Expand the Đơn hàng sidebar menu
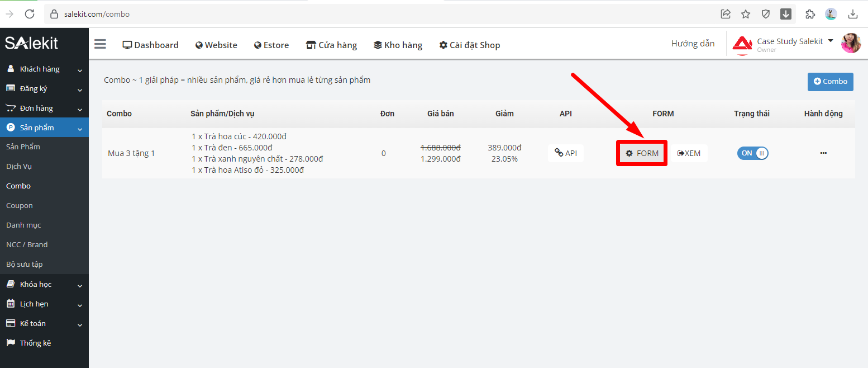Viewport: 868px width, 368px height. tap(44, 108)
